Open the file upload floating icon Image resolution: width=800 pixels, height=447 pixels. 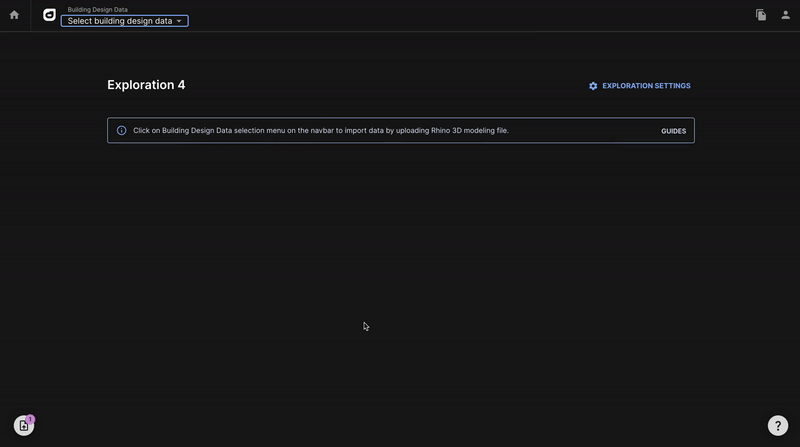coord(23,426)
